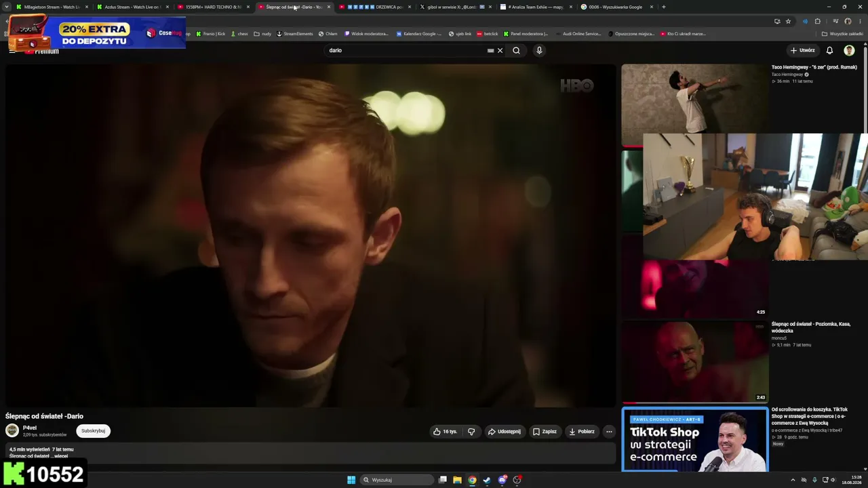Open more actions three-dot menu under video

(609, 431)
